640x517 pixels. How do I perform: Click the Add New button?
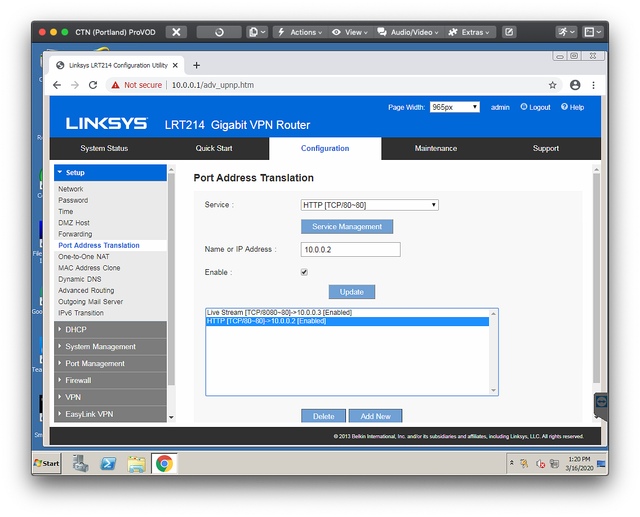(376, 416)
